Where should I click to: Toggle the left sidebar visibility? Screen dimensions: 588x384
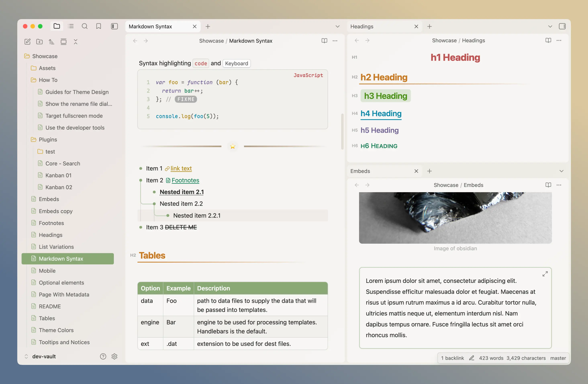click(114, 26)
